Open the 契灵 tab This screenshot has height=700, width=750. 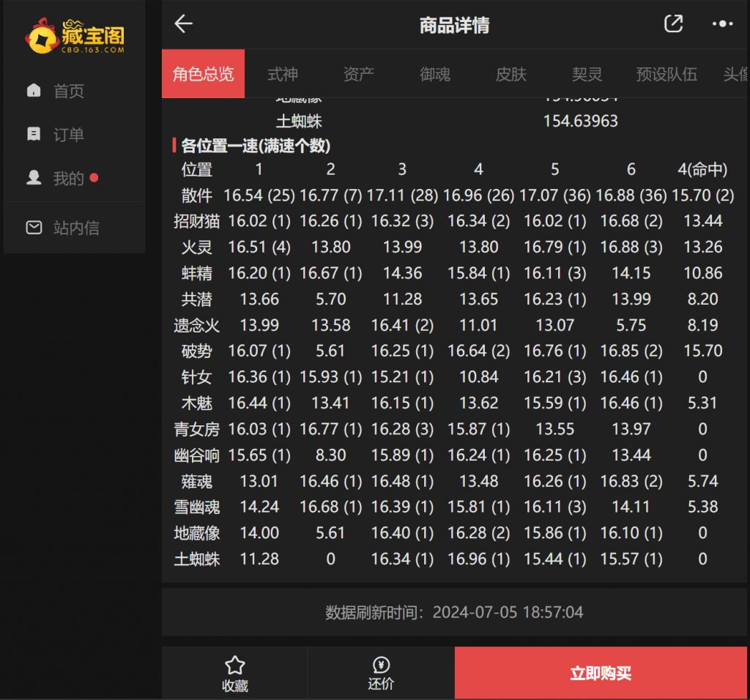[x=587, y=74]
